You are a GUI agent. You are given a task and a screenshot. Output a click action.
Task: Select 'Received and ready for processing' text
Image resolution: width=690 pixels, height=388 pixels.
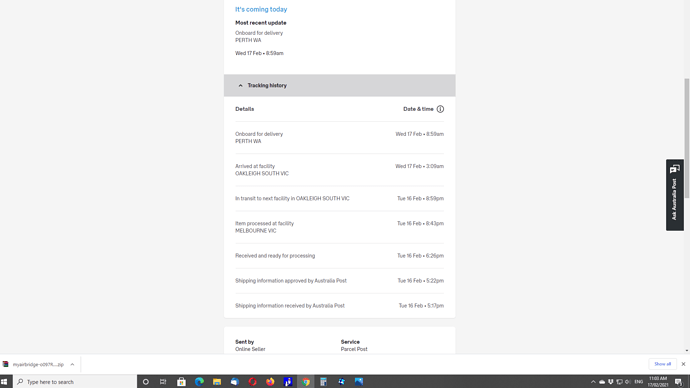275,256
